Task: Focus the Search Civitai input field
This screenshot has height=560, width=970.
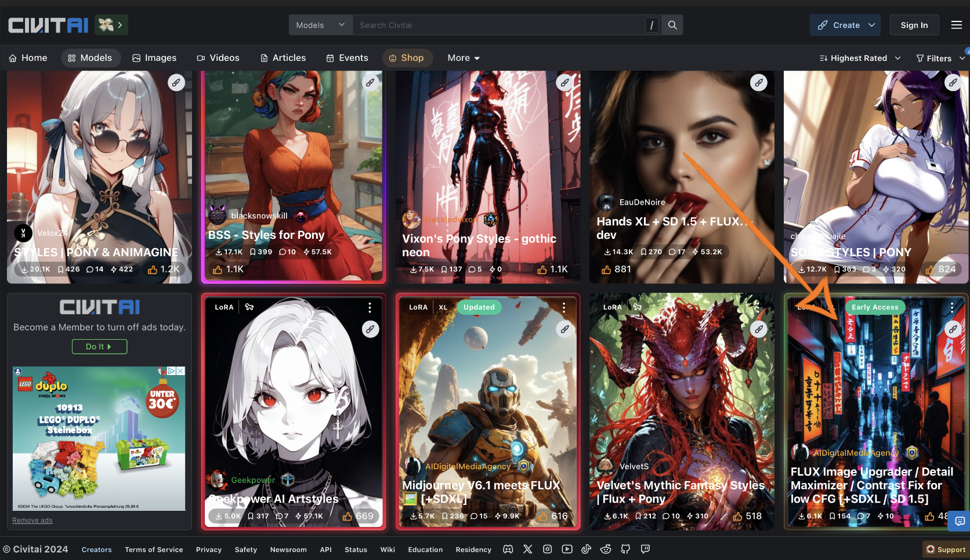Action: pos(499,25)
